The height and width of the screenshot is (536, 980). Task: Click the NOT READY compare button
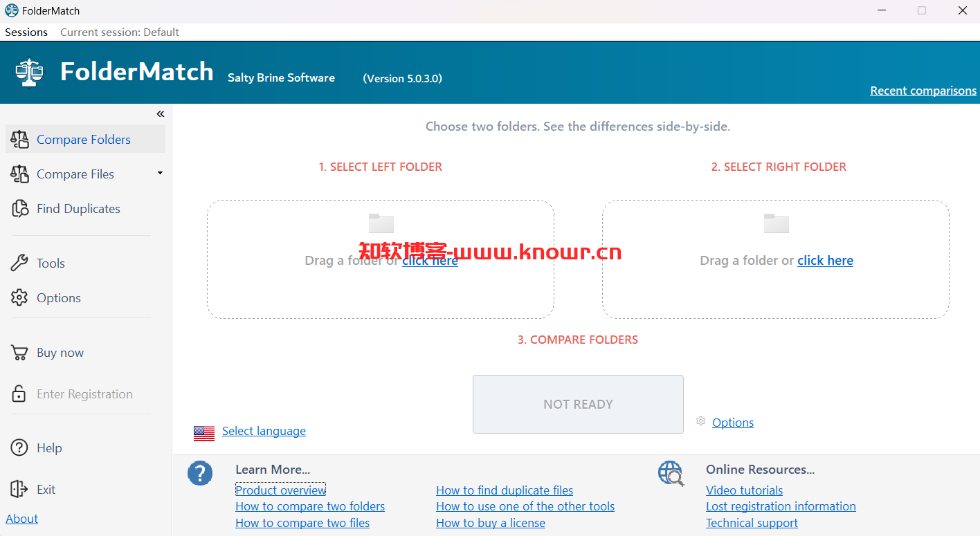tap(578, 404)
